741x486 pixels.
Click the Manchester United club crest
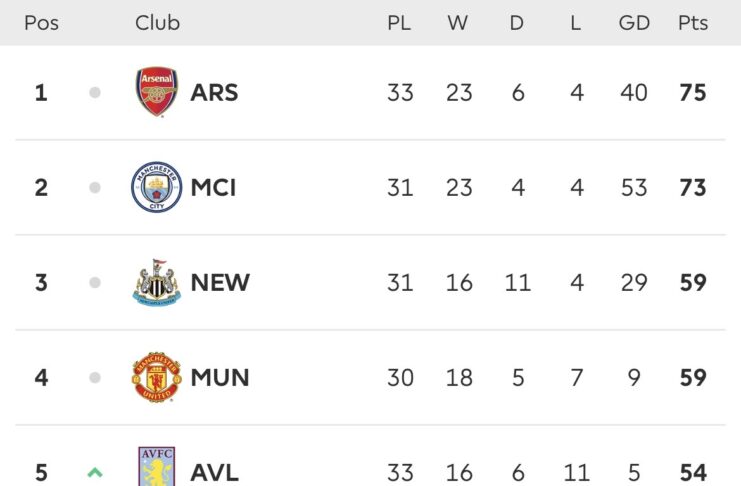click(157, 378)
